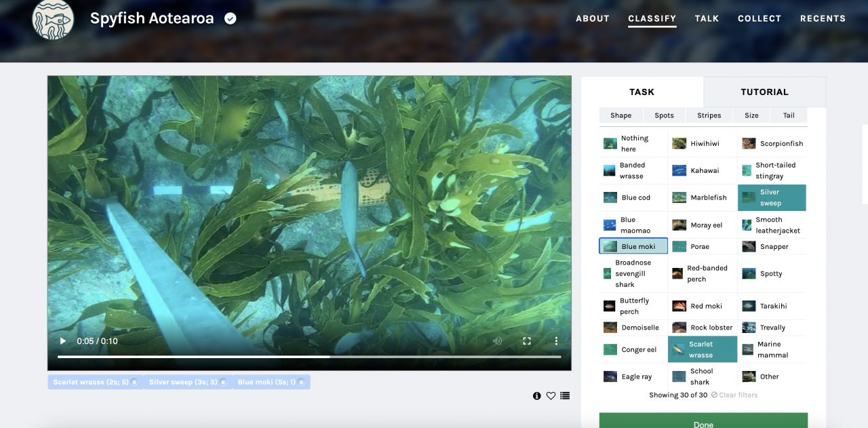Select the Hiwihiwi species
The image size is (868, 428).
[x=703, y=143]
